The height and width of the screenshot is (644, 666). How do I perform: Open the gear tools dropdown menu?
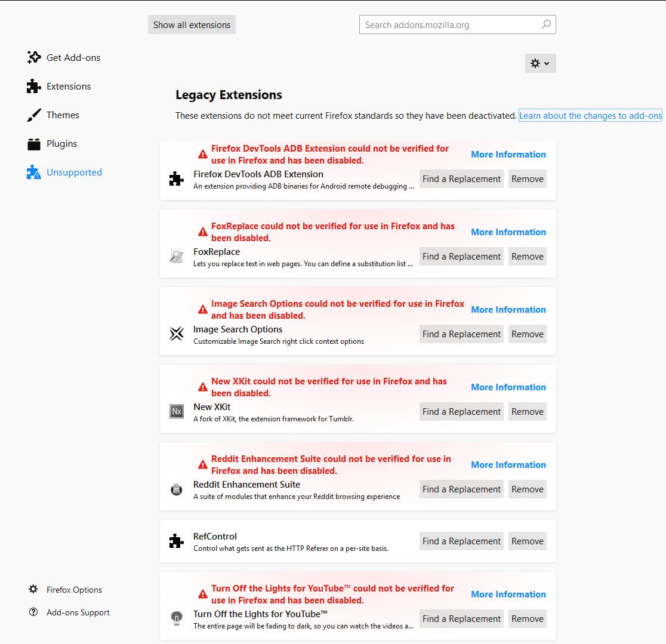coord(540,63)
